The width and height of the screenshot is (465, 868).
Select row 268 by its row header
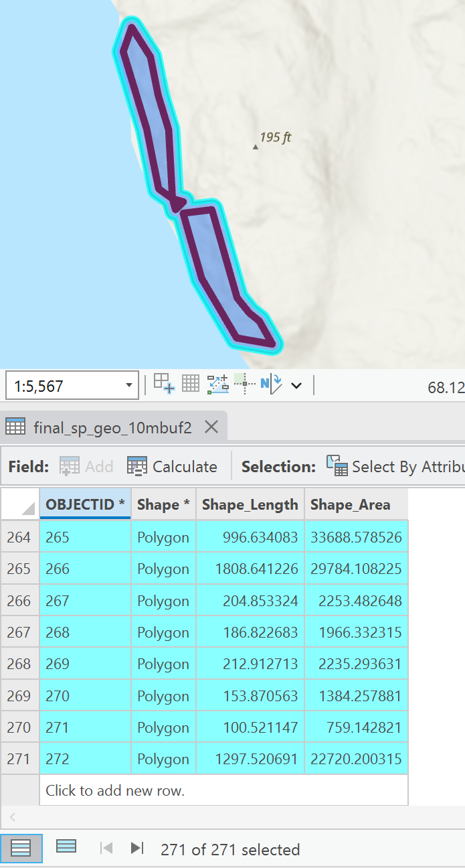click(19, 664)
